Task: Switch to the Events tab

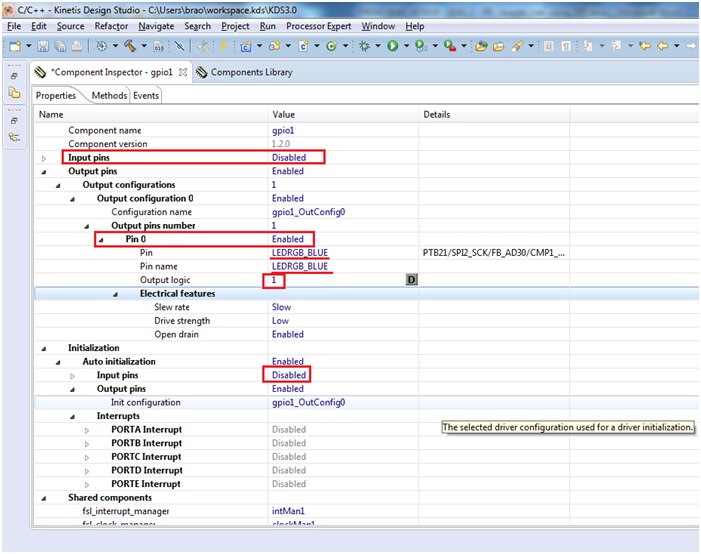Action: click(146, 96)
